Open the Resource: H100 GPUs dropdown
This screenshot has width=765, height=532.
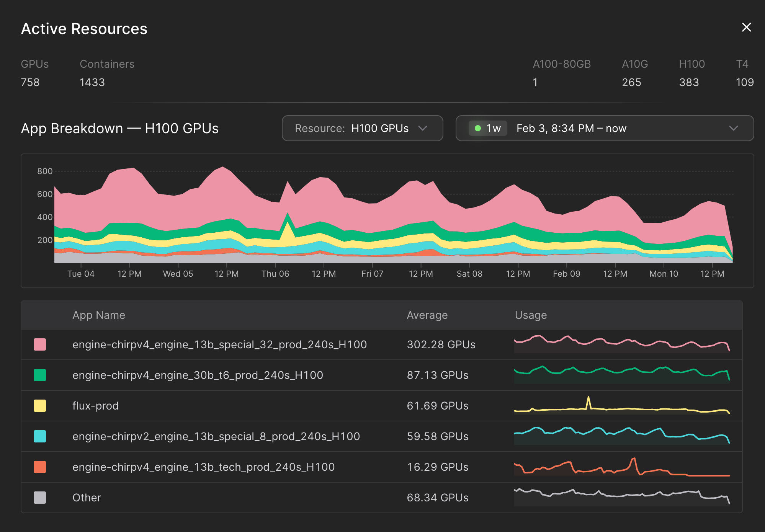pos(362,128)
